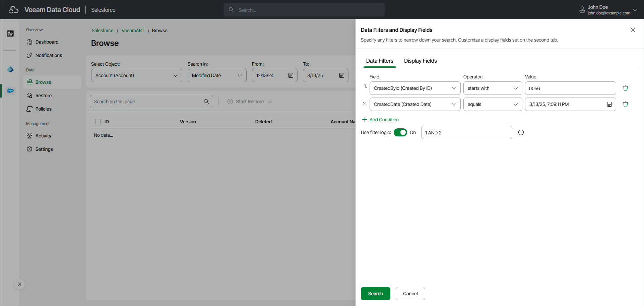This screenshot has width=644, height=306.
Task: Delete filter condition 1 with trash icon
Action: point(626,88)
